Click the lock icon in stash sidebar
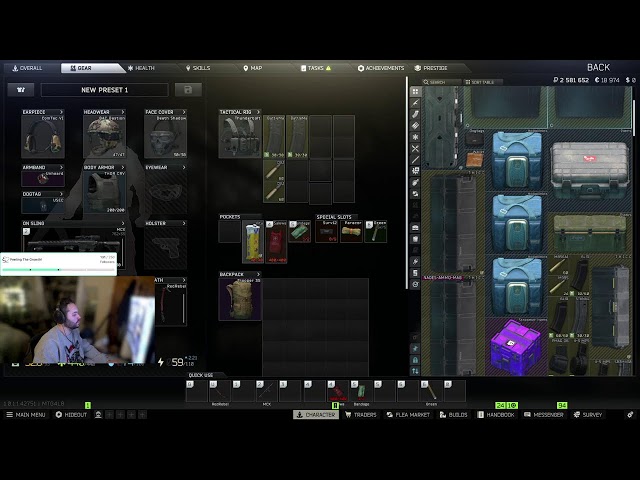The image size is (640, 480). (x=415, y=360)
